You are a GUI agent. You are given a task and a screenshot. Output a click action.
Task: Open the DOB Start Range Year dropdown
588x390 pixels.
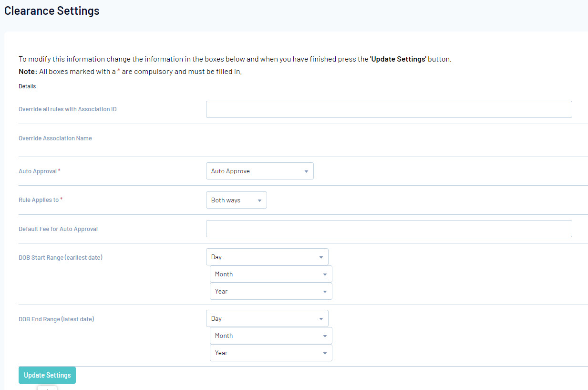pos(271,291)
